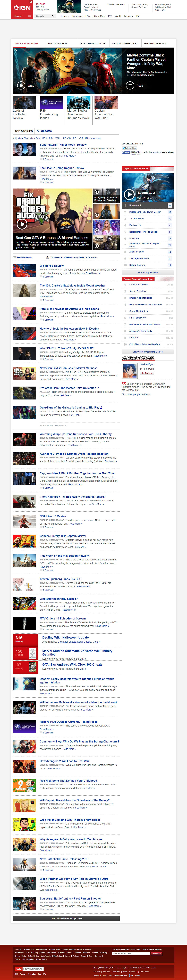Go to the Xbox One nav section
The height and width of the screenshot is (980, 187).
(99, 16)
